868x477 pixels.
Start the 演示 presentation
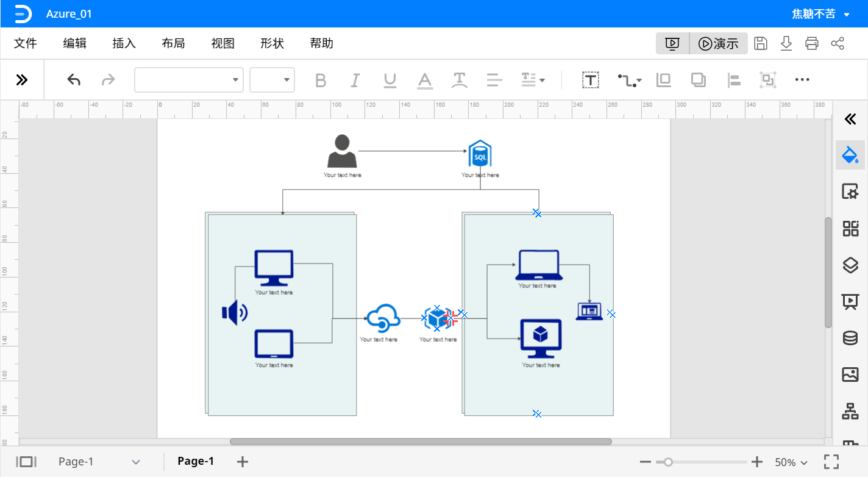coord(719,43)
